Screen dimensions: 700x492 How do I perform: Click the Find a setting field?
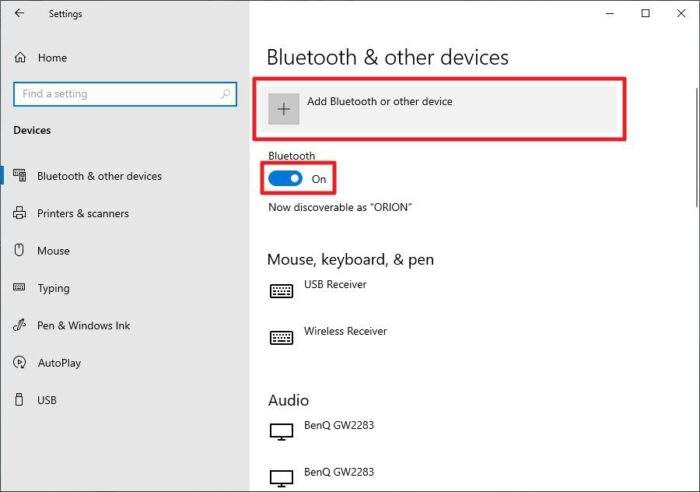125,94
